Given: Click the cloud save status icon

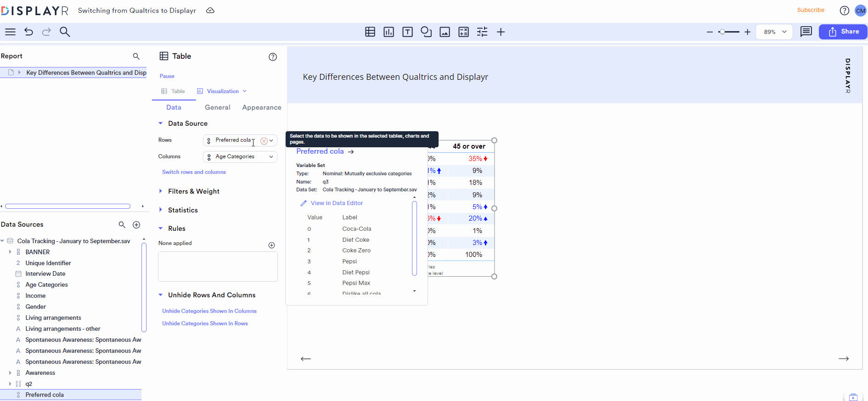Looking at the screenshot, I should pos(210,11).
